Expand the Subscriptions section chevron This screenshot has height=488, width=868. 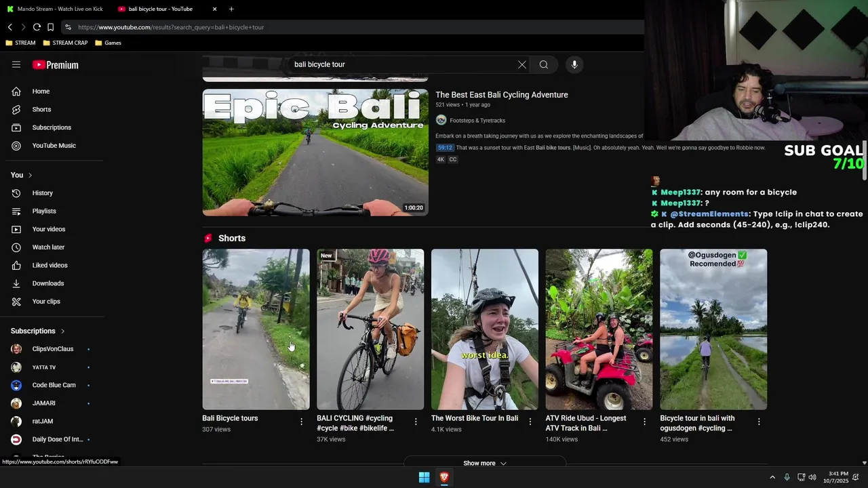(62, 331)
